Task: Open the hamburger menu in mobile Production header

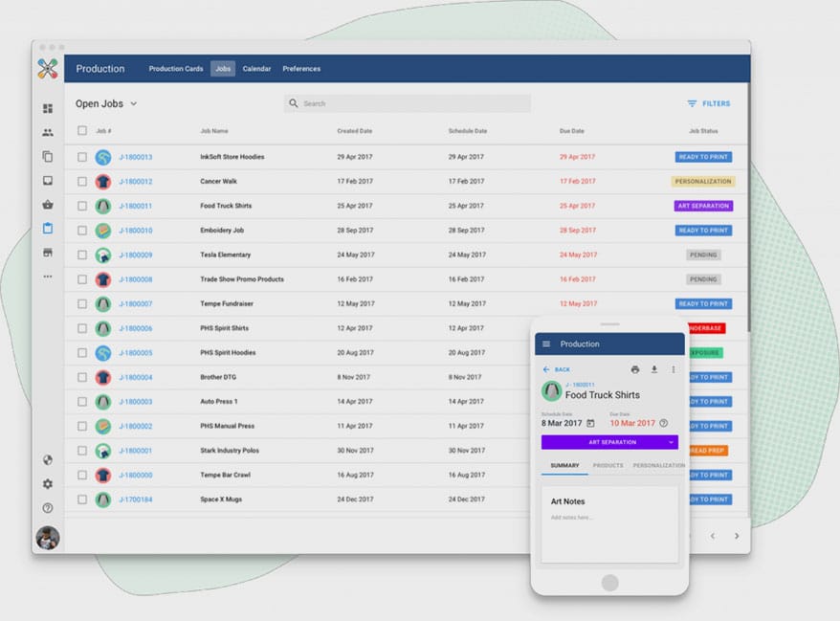Action: click(546, 344)
